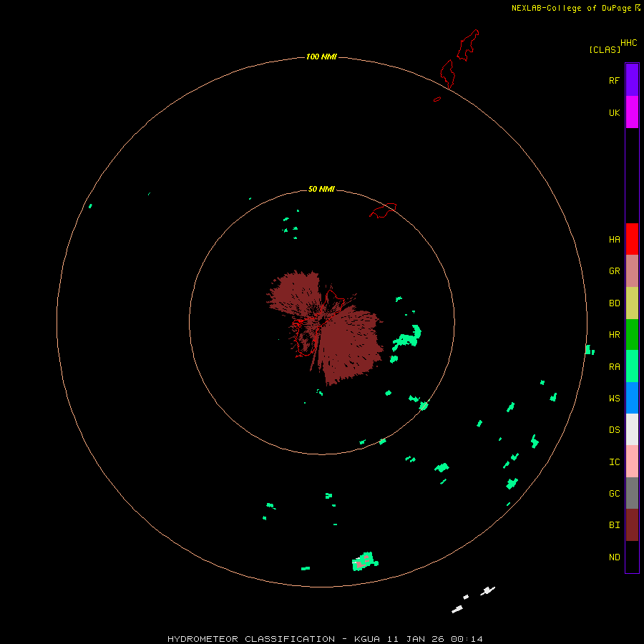Click the RA legend label
Screen dimensions: 644x644
(614, 367)
